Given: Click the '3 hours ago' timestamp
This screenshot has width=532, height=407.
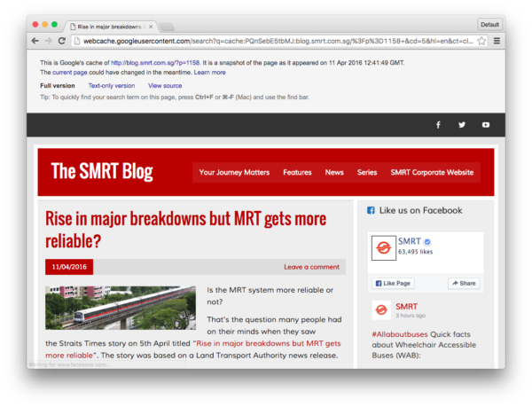Looking at the screenshot, I should point(411,316).
